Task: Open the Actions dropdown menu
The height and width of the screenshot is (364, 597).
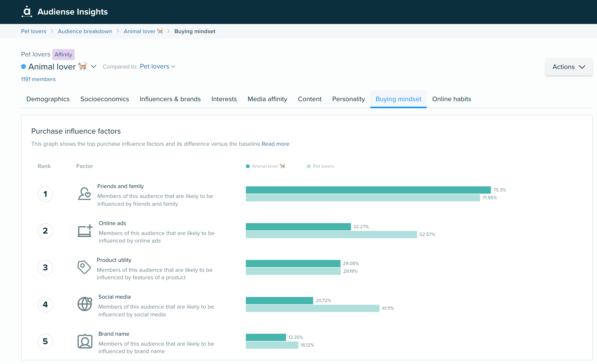Action: click(x=568, y=67)
